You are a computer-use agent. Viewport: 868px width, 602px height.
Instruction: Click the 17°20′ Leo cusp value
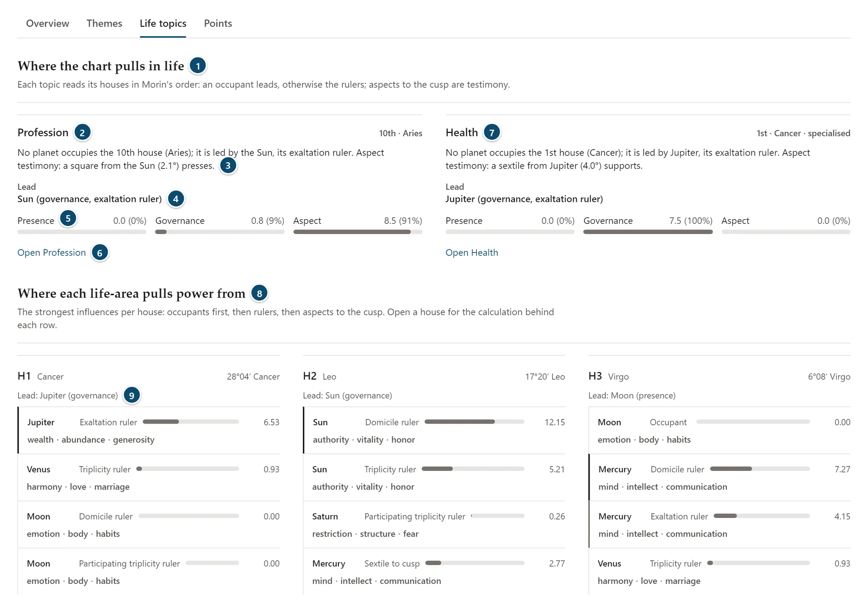coord(545,376)
